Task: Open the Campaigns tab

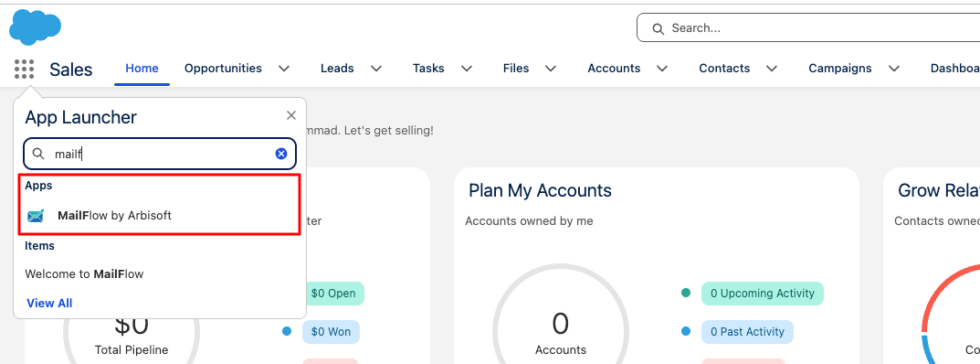Action: 840,69
